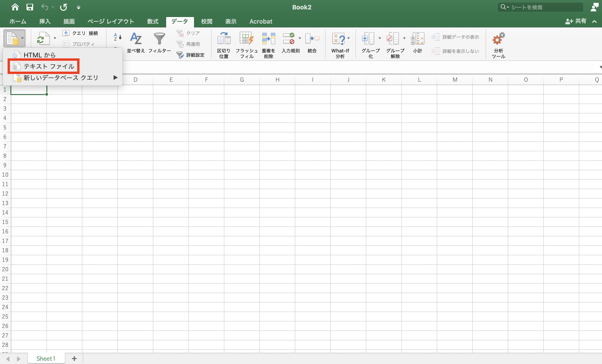Select row 10 header
The width and height of the screenshot is (602, 364).
click(x=5, y=175)
